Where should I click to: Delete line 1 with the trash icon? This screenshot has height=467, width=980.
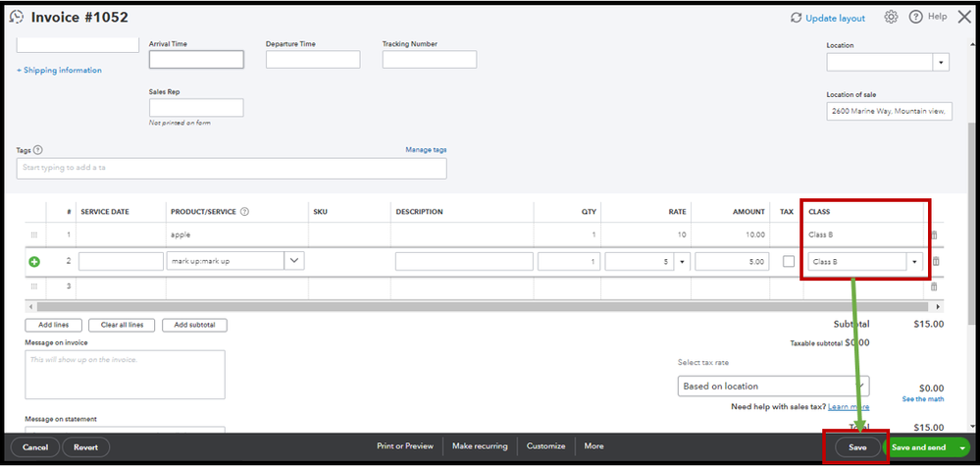point(934,235)
